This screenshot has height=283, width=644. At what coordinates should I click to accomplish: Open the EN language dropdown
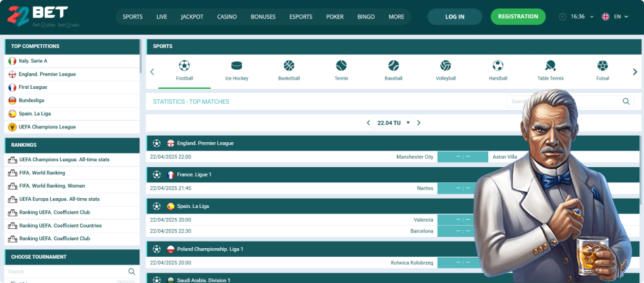620,17
